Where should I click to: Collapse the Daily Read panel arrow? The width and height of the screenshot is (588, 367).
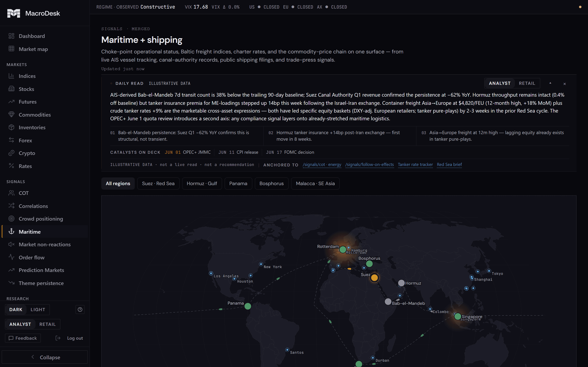(550, 83)
